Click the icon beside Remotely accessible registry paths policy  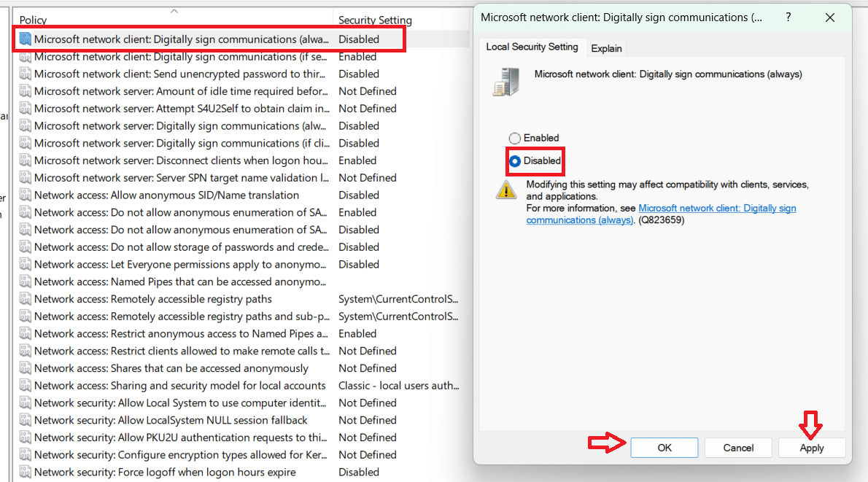tap(24, 299)
